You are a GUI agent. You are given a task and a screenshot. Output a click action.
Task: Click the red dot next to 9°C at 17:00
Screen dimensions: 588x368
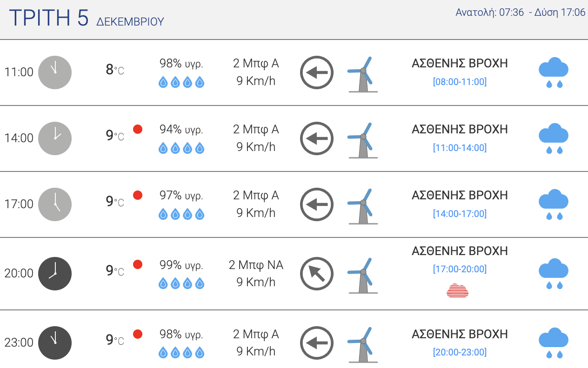[x=138, y=195]
